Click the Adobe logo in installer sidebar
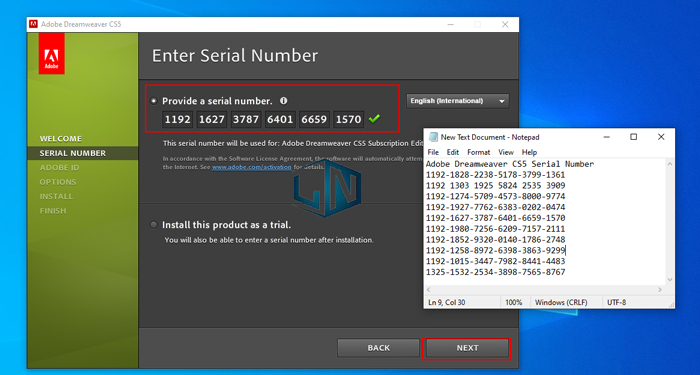This screenshot has height=375, width=700. coord(51,54)
